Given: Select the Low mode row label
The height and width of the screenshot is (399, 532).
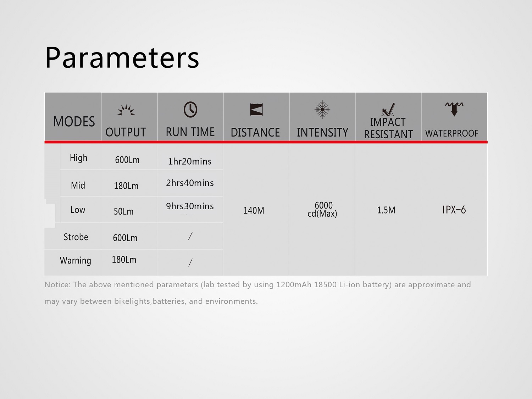Looking at the screenshot, I should click(78, 210).
